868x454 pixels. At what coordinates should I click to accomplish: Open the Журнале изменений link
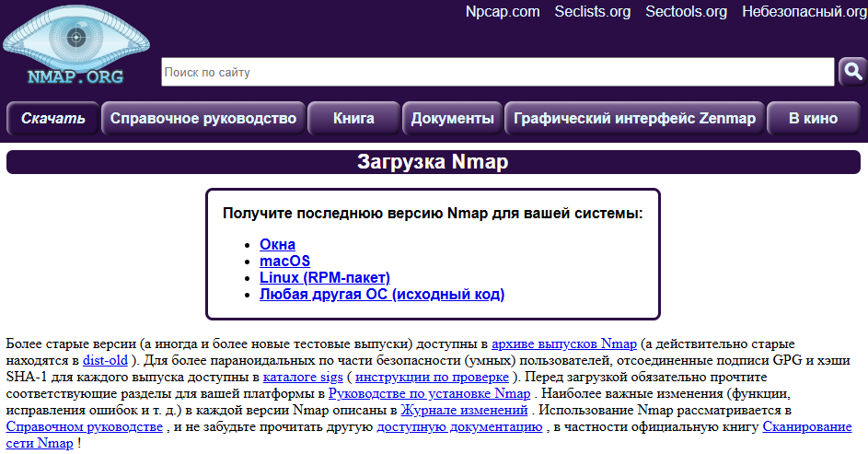[x=464, y=411]
